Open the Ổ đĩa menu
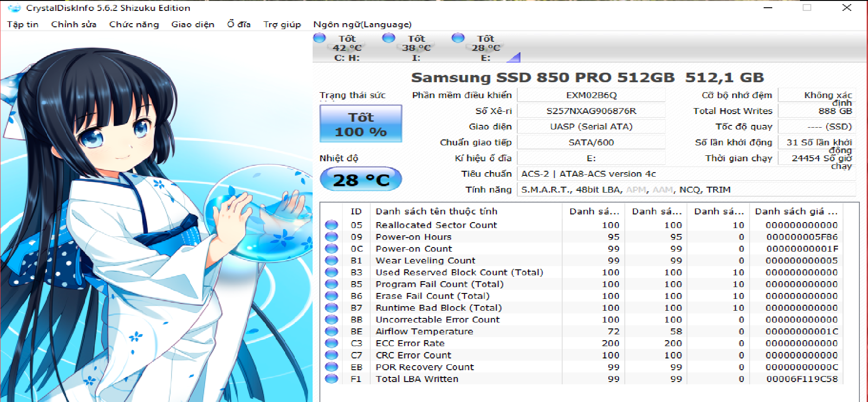 pyautogui.click(x=239, y=25)
